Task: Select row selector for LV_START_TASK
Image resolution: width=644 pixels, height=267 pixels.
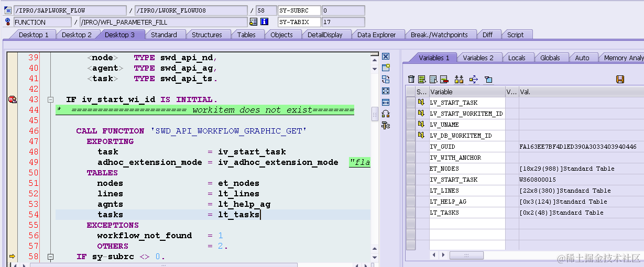Action: click(x=411, y=103)
